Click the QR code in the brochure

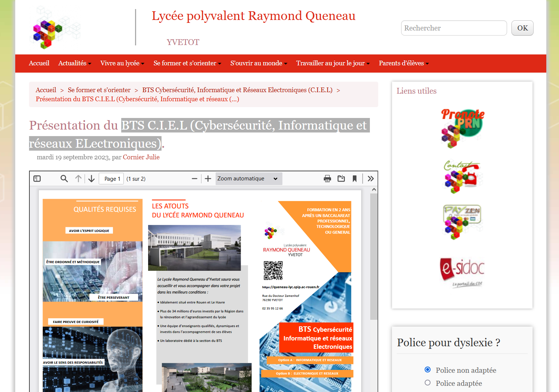(273, 270)
